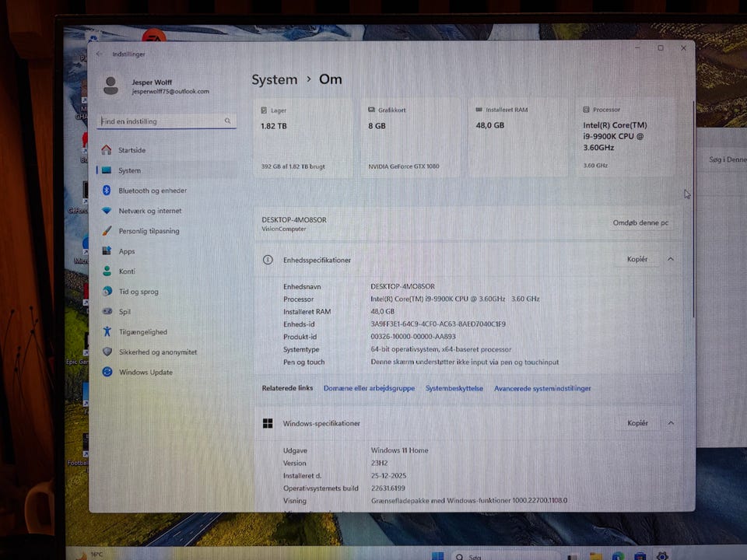Open the Processor card showing i9-9900K

(626, 138)
